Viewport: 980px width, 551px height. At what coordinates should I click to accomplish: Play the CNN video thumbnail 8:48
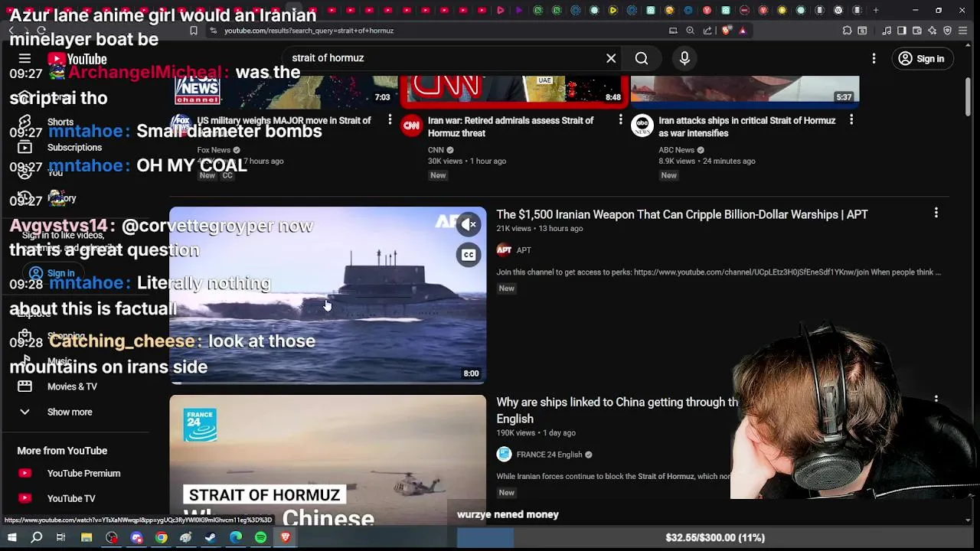coord(514,90)
